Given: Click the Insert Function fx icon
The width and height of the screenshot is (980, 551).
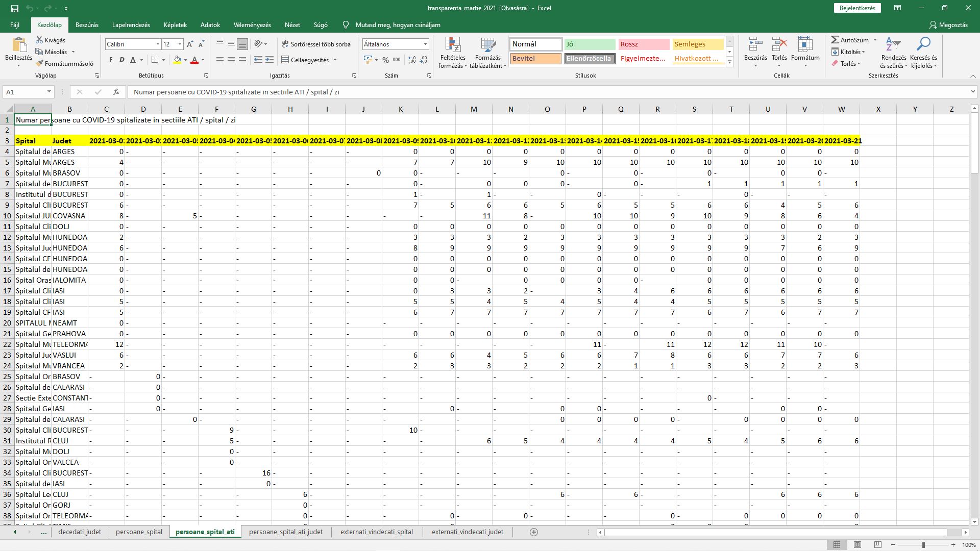Looking at the screenshot, I should (x=116, y=92).
